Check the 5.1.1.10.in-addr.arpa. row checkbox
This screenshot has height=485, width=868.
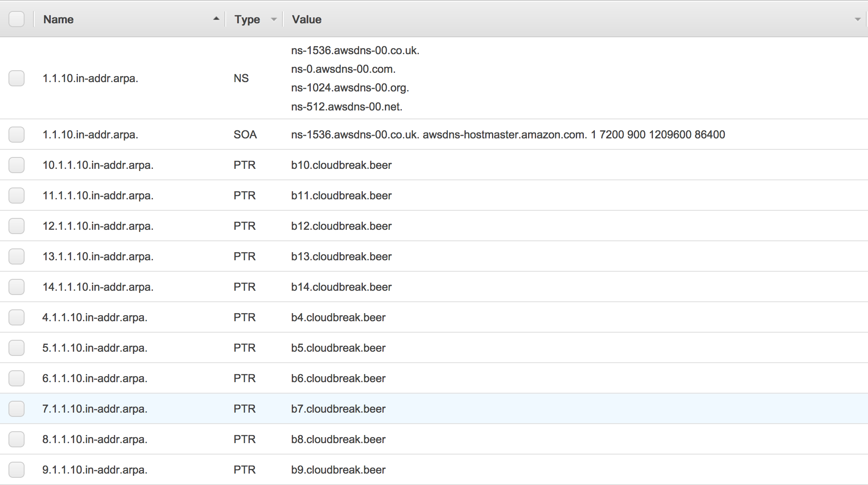[17, 348]
